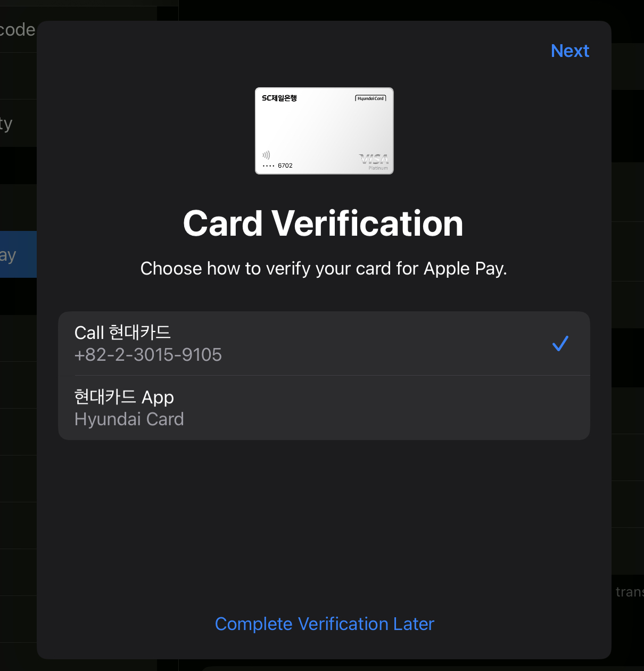644x671 pixels.
Task: Select 현대카드 App verification option
Action: [324, 408]
